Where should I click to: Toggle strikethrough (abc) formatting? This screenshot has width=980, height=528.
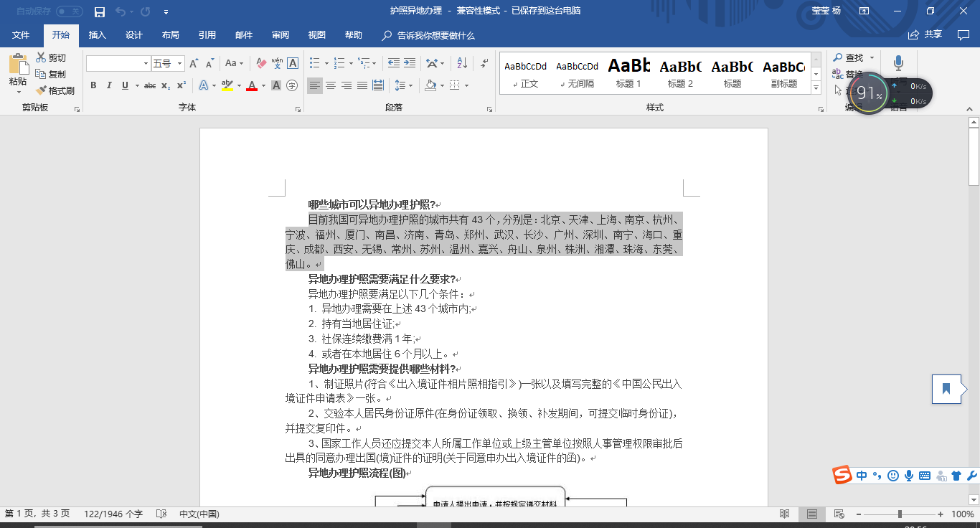point(150,85)
